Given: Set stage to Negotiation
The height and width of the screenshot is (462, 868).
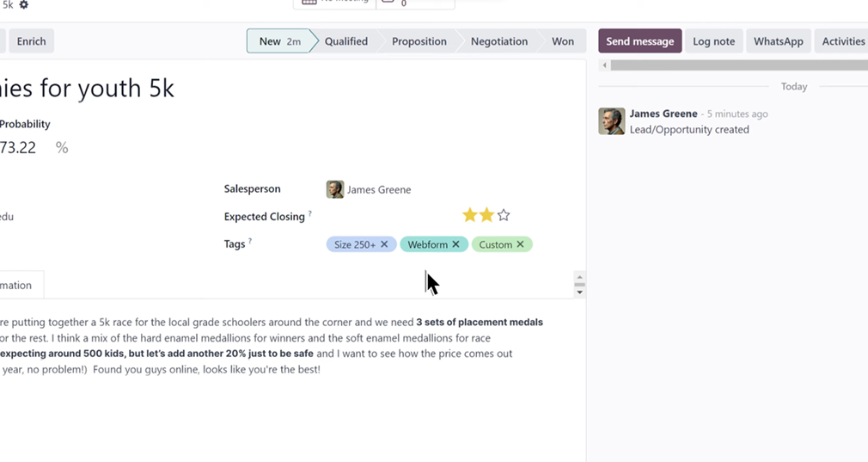Looking at the screenshot, I should pos(498,41).
